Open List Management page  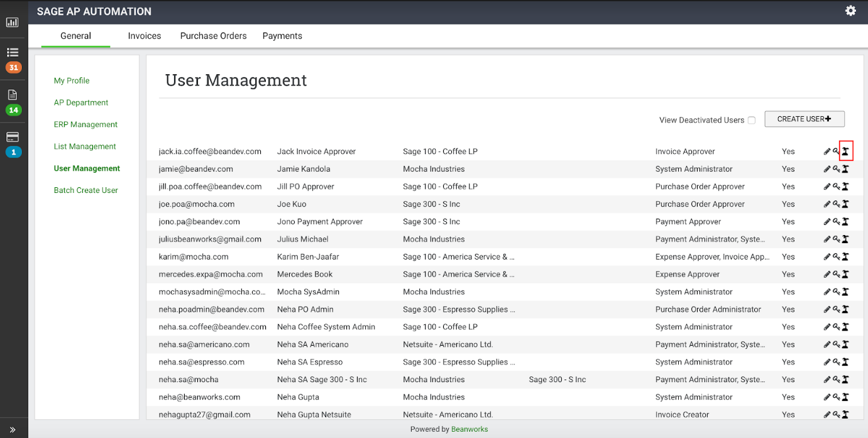[x=85, y=146]
